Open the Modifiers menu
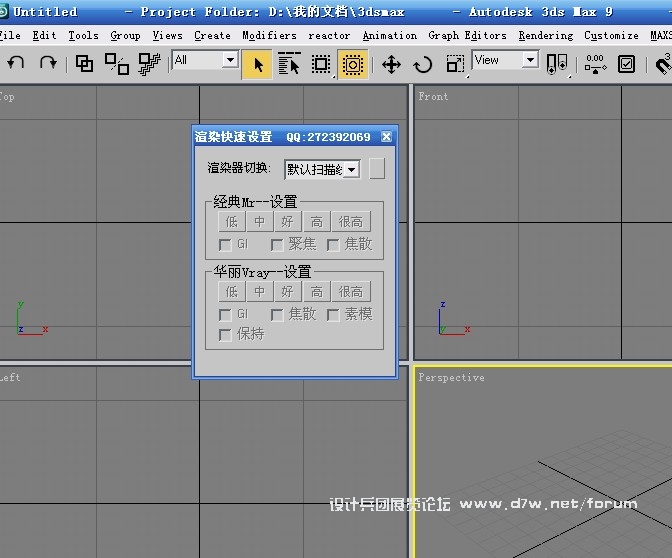This screenshot has height=558, width=672. coord(269,36)
